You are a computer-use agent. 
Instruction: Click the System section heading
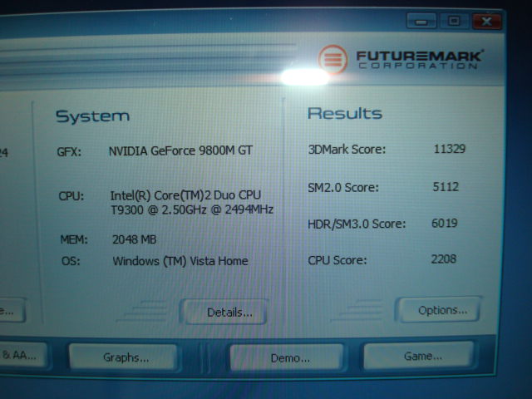coord(92,116)
